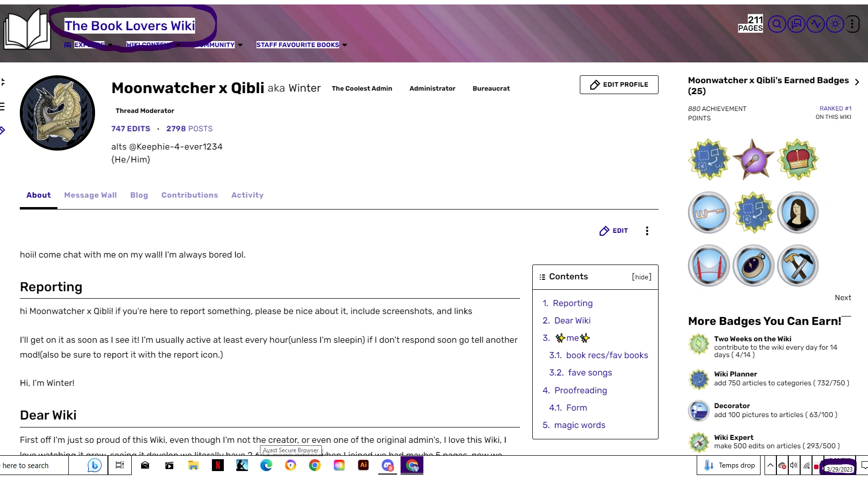Expand the WIKI CONTENT dropdown
Image resolution: width=868 pixels, height=479 pixels.
click(x=149, y=45)
